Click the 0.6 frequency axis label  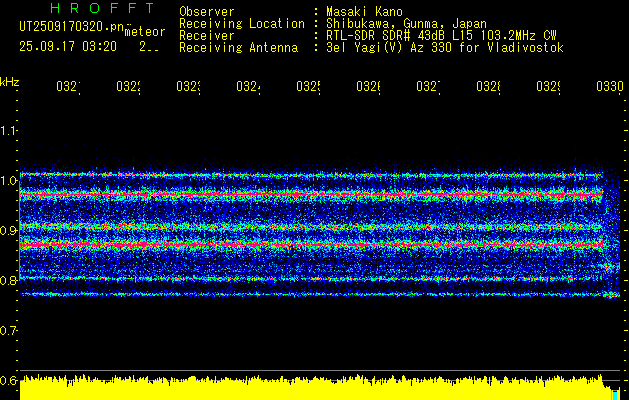coord(9,381)
